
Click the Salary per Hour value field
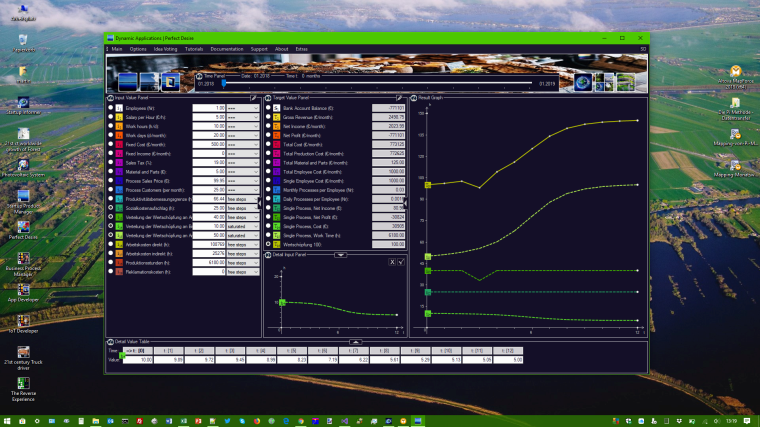click(209, 117)
